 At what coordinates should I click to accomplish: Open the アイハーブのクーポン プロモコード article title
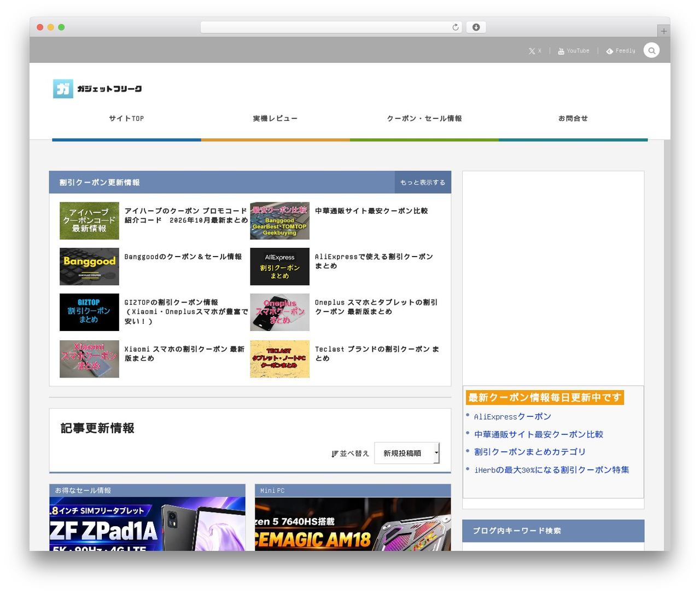coord(186,216)
